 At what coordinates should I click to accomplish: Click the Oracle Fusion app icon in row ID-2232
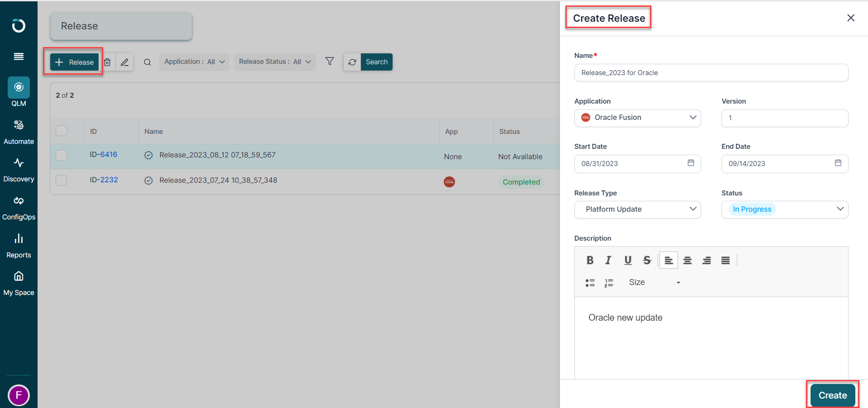click(x=449, y=182)
